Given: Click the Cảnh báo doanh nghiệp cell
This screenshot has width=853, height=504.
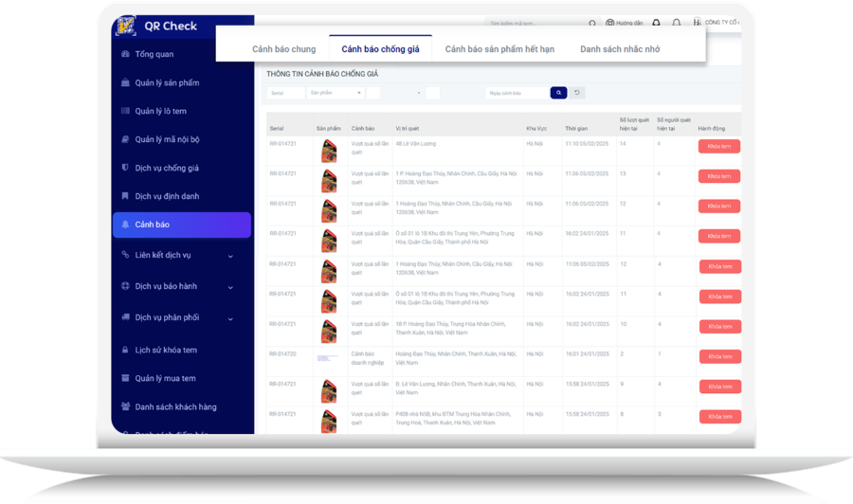Looking at the screenshot, I should pyautogui.click(x=368, y=358).
